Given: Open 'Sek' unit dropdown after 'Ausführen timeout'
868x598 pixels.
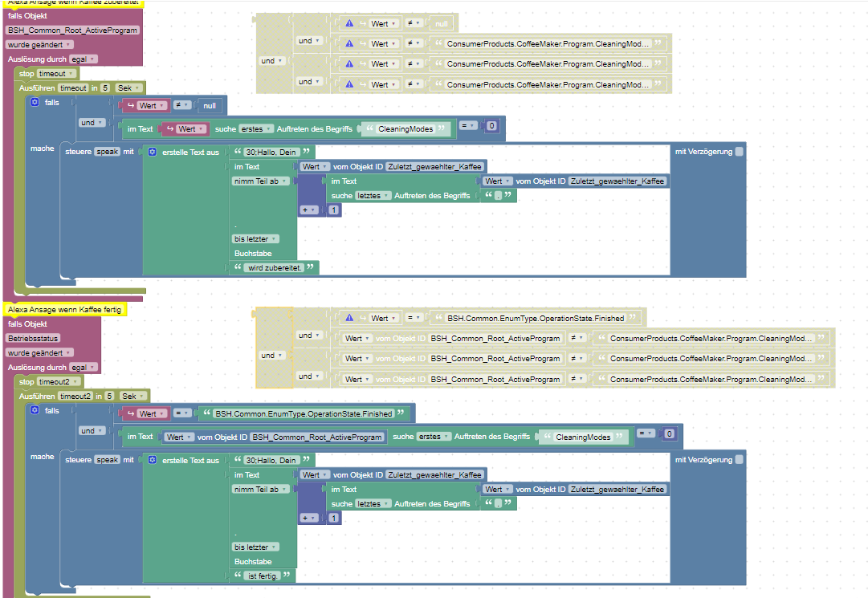Looking at the screenshot, I should (x=128, y=88).
